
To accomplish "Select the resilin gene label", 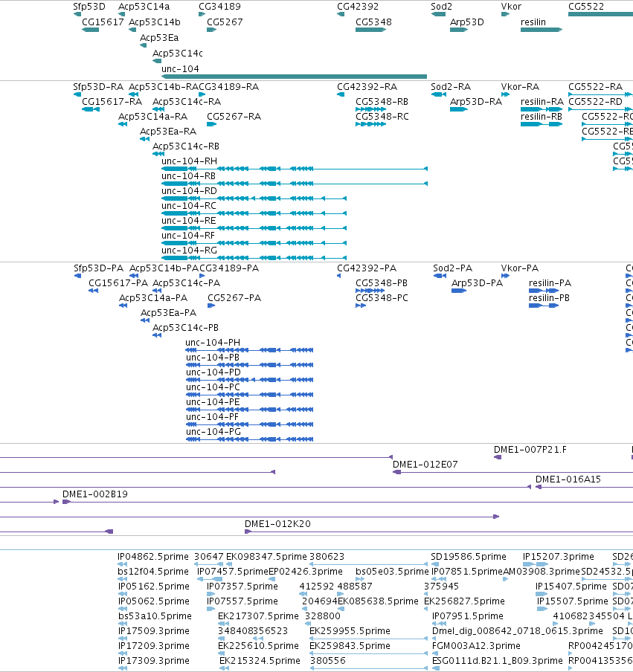I will (x=533, y=22).
